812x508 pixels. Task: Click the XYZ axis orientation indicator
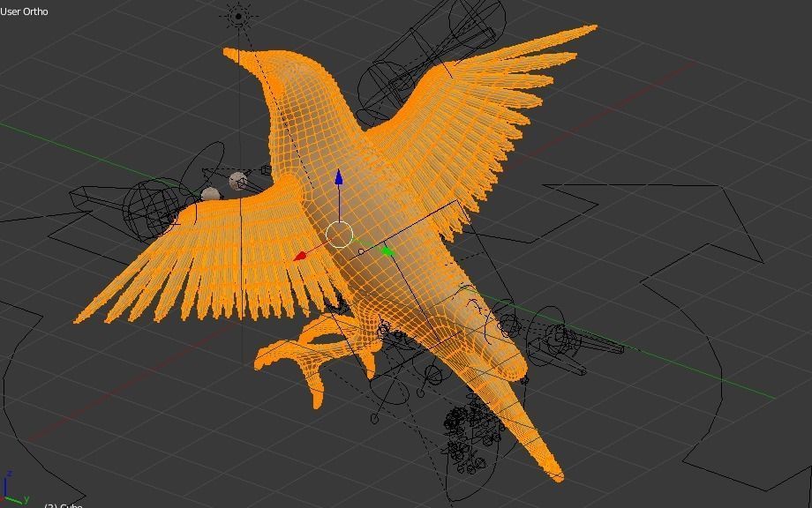[14, 488]
